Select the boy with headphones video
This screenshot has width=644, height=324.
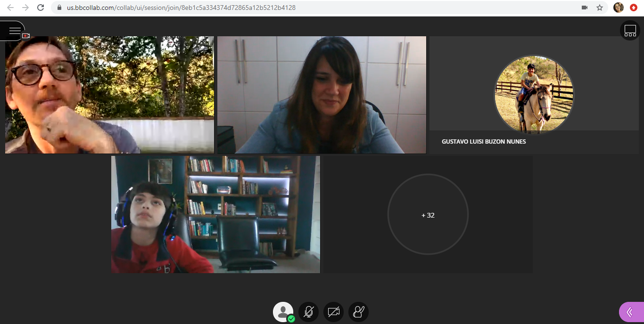[215, 214]
